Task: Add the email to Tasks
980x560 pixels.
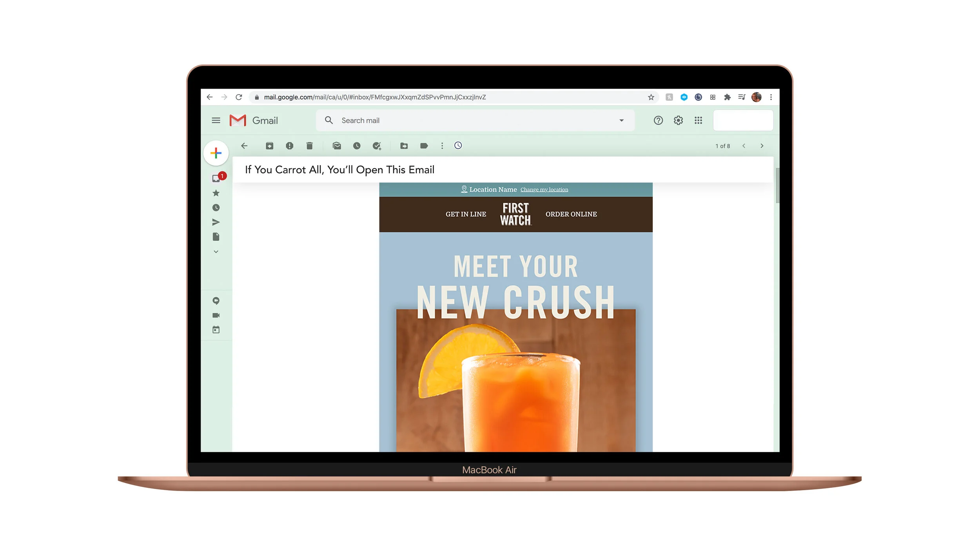Action: 377,145
